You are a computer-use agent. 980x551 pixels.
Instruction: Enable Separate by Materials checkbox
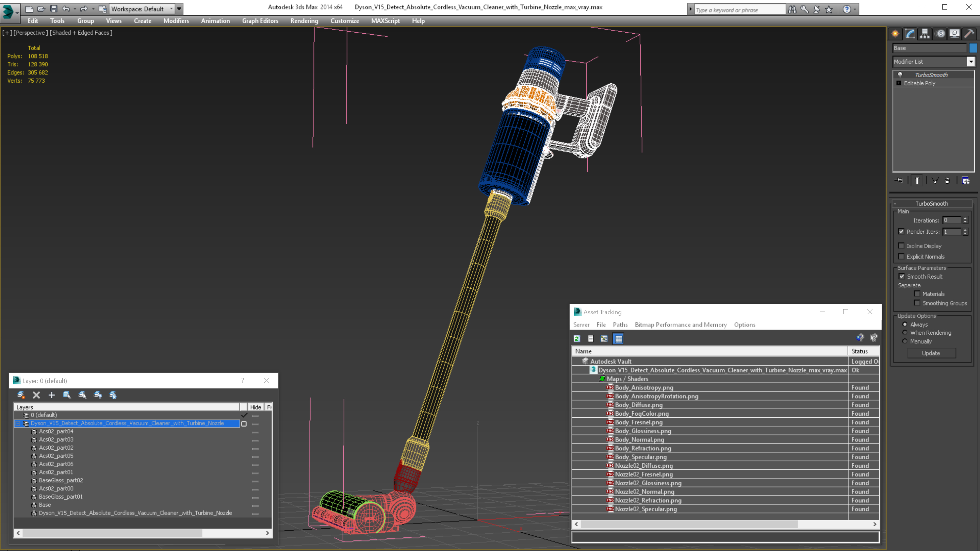click(x=917, y=294)
